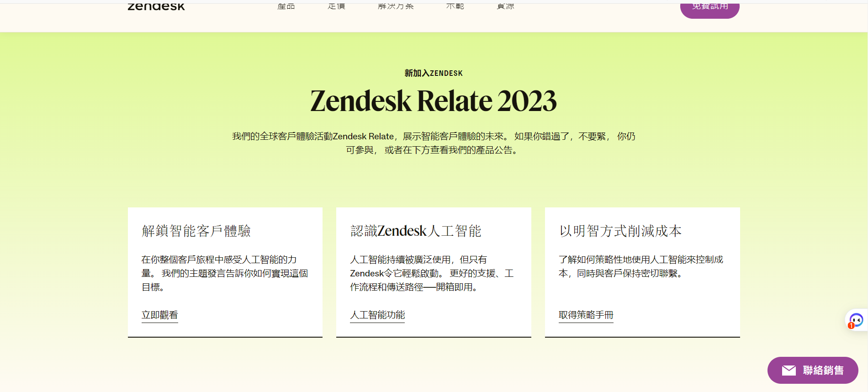Click the Zendesk Relate 2023 heading
Image resolution: width=868 pixels, height=392 pixels.
[x=434, y=101]
